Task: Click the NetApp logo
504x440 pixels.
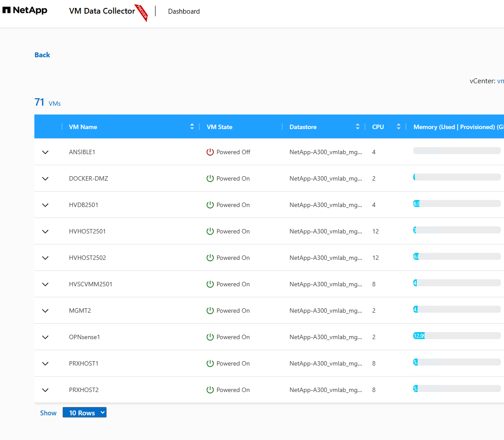Action: [x=25, y=10]
